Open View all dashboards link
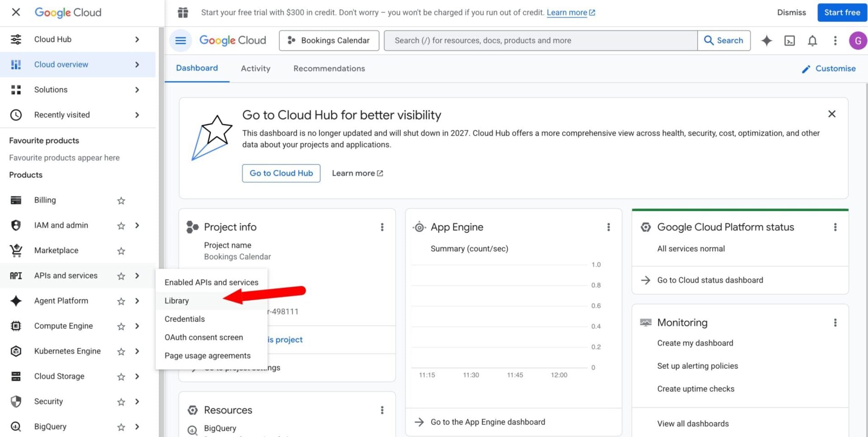The height and width of the screenshot is (437, 868). pos(693,424)
